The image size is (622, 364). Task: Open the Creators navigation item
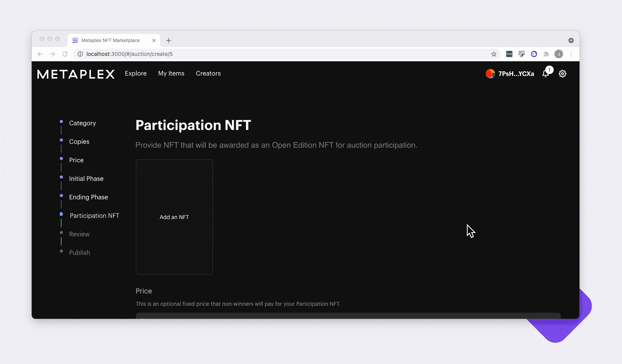point(208,73)
